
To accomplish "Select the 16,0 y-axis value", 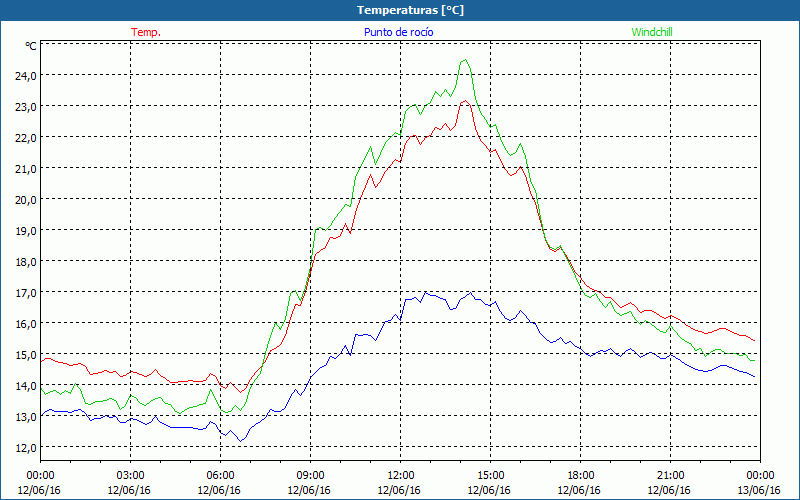I will (x=26, y=323).
